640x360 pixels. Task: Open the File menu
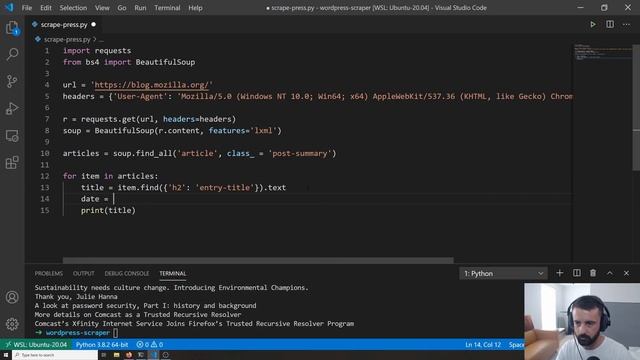tap(27, 8)
